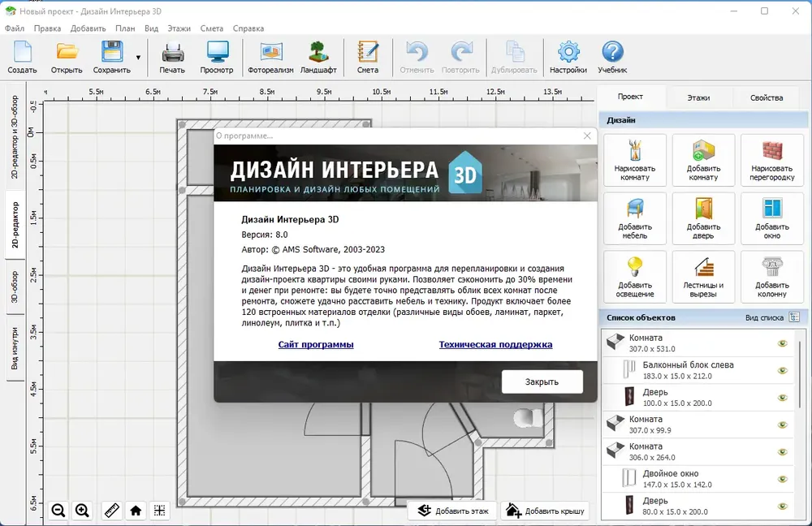Switch to the Свойства panel tab
The width and height of the screenshot is (812, 526).
pyautogui.click(x=767, y=97)
